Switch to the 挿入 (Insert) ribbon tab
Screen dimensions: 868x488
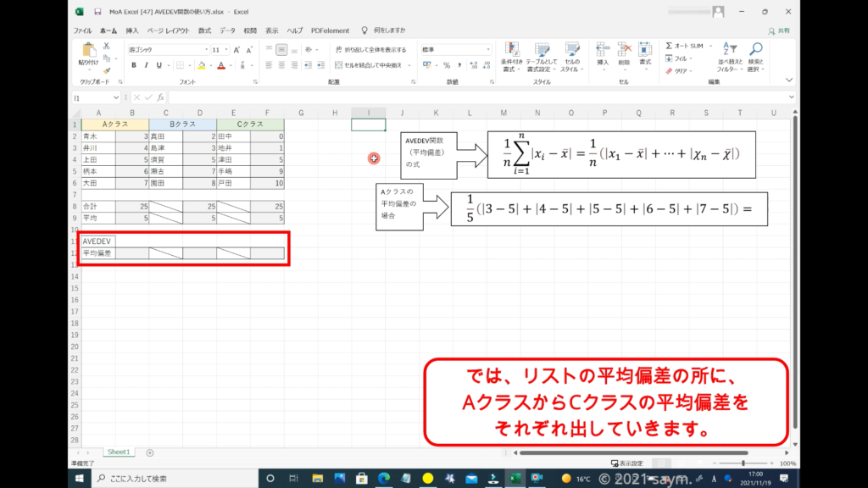pyautogui.click(x=132, y=30)
